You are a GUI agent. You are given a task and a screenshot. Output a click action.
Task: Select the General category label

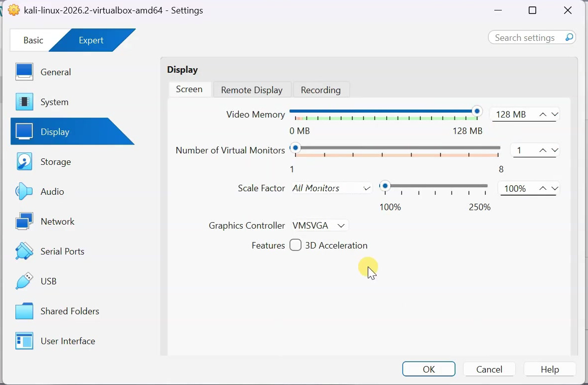[x=55, y=72]
